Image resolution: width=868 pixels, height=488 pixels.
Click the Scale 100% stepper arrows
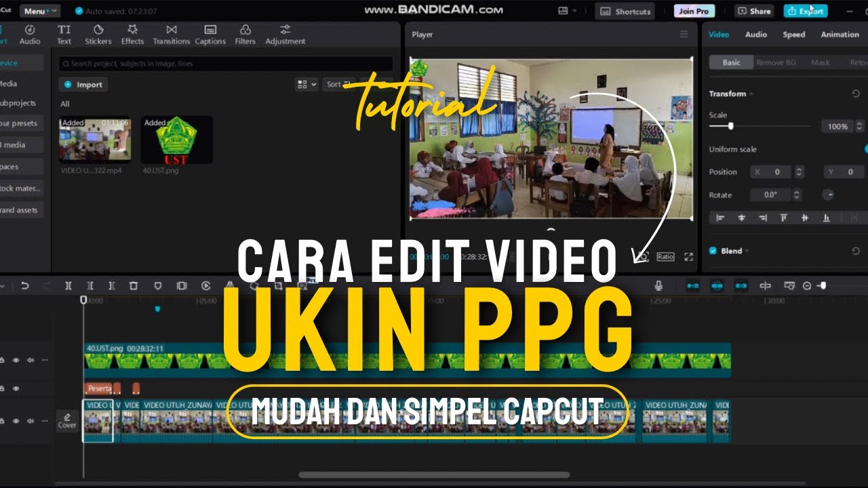pos(860,127)
